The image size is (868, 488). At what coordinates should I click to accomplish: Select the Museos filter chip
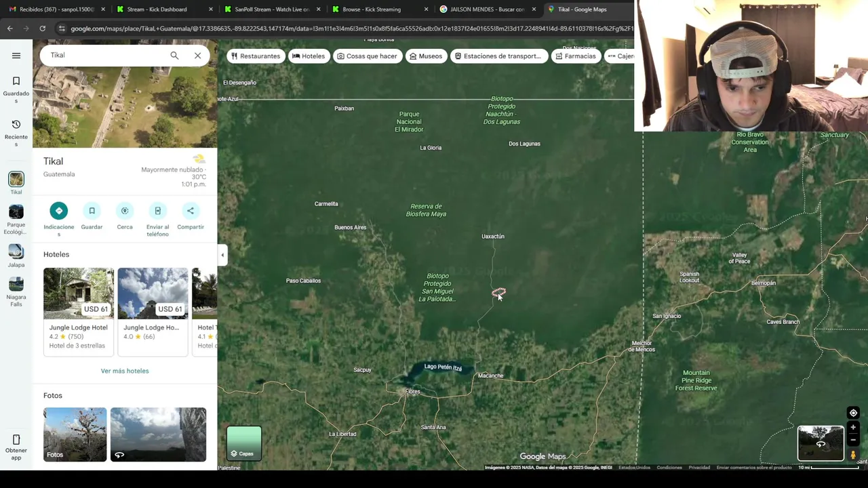tap(426, 56)
